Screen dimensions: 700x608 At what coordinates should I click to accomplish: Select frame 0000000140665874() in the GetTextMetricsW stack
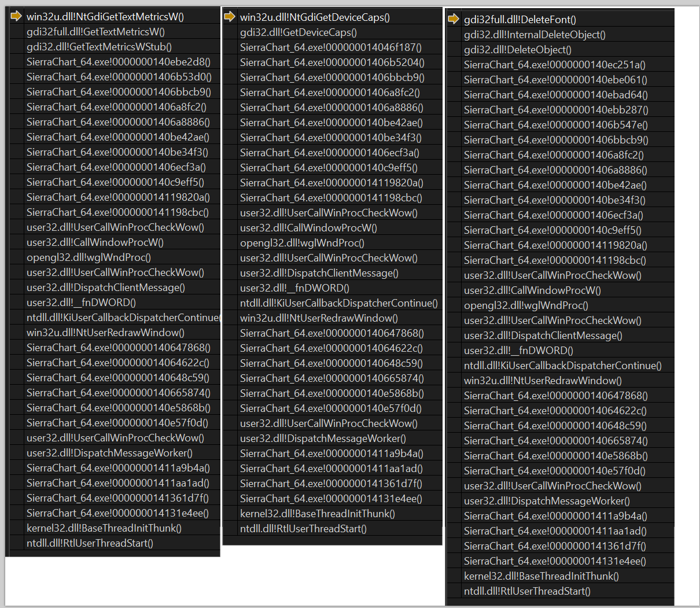point(119,393)
